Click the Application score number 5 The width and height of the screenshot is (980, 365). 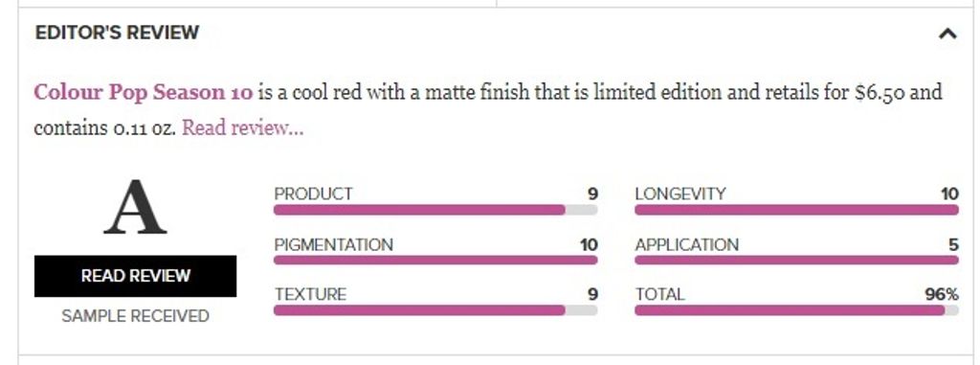coord(953,244)
